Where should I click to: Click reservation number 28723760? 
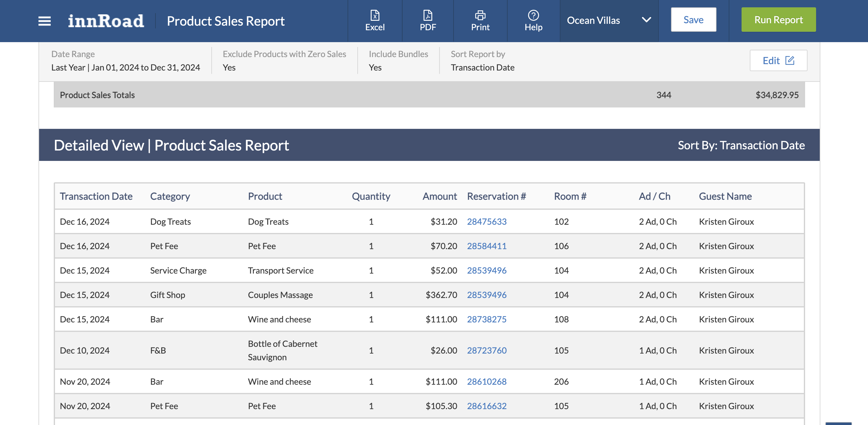click(x=486, y=350)
